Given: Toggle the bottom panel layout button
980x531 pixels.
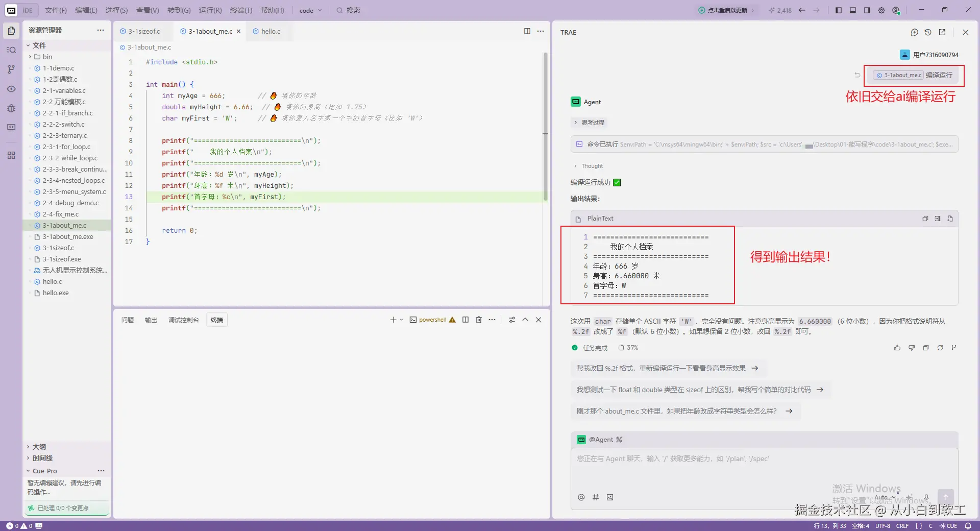Looking at the screenshot, I should click(852, 10).
